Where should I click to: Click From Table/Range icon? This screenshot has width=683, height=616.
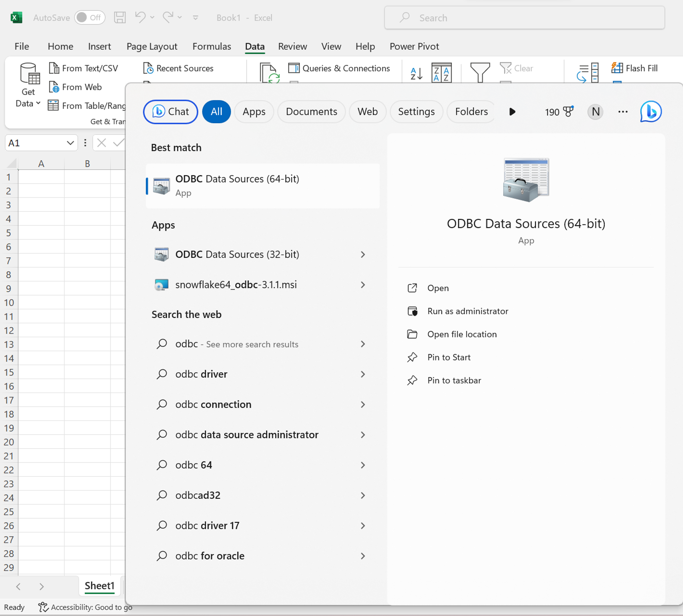[53, 106]
